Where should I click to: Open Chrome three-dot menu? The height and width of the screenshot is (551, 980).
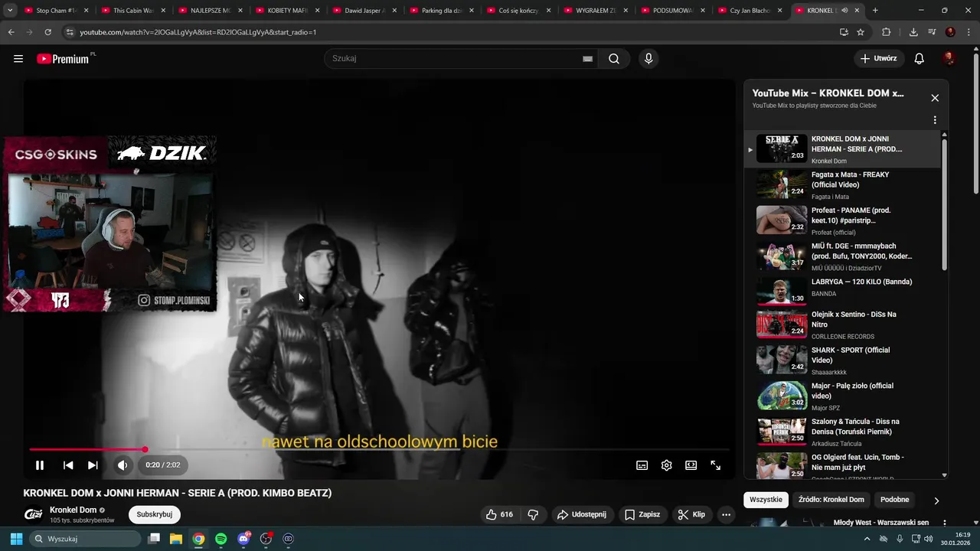[968, 32]
